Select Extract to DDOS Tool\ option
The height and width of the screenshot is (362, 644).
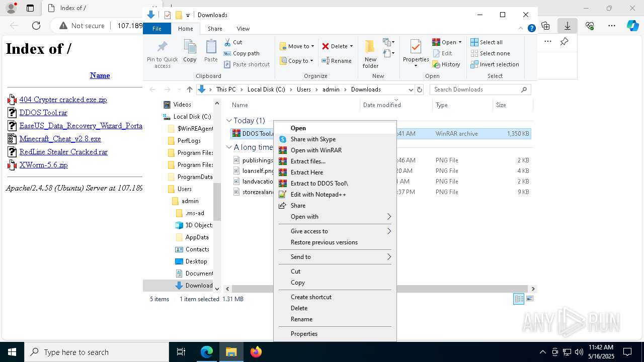tap(335, 184)
